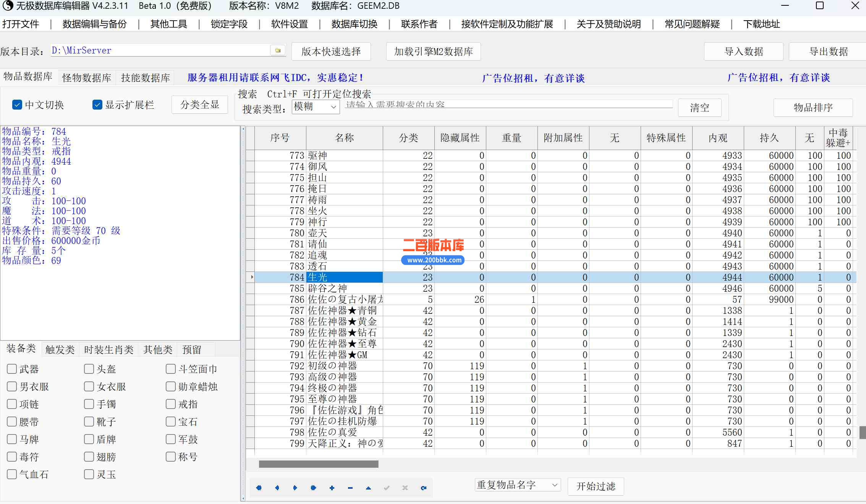Select the 时装生肖类 tab

coord(109,349)
